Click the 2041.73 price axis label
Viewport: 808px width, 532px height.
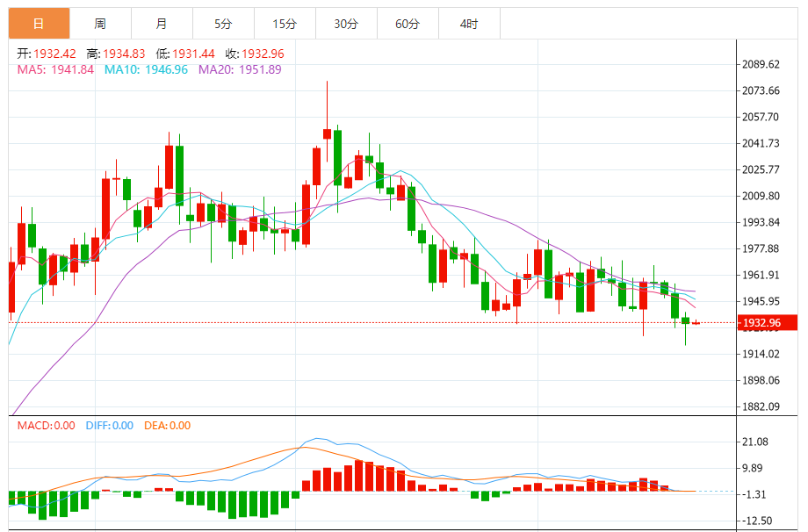click(x=761, y=143)
